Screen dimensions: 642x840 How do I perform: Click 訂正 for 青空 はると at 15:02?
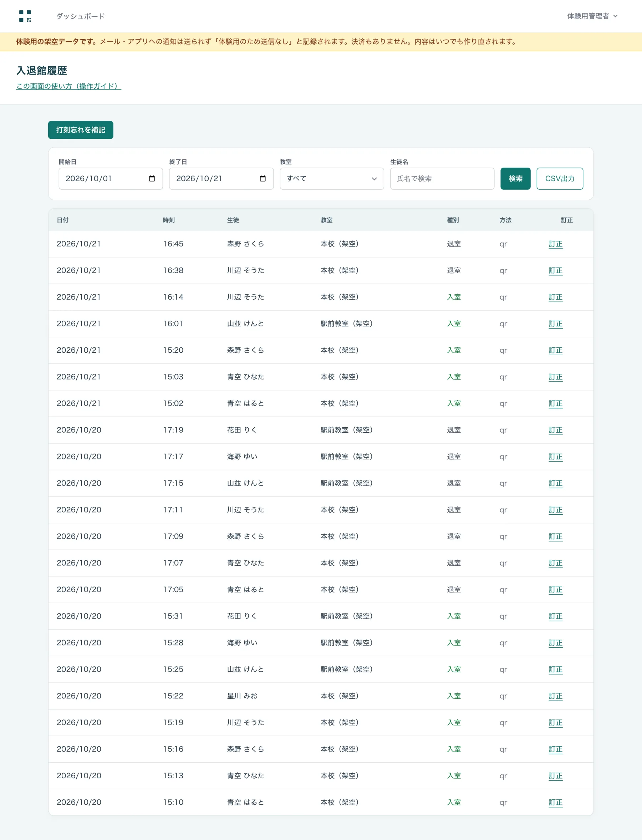point(556,403)
